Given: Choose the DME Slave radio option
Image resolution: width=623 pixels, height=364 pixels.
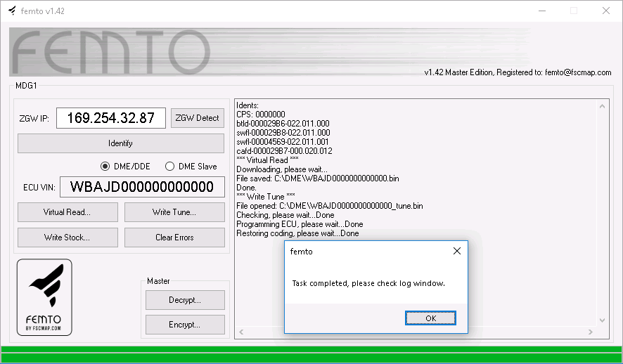Looking at the screenshot, I should click(x=169, y=167).
